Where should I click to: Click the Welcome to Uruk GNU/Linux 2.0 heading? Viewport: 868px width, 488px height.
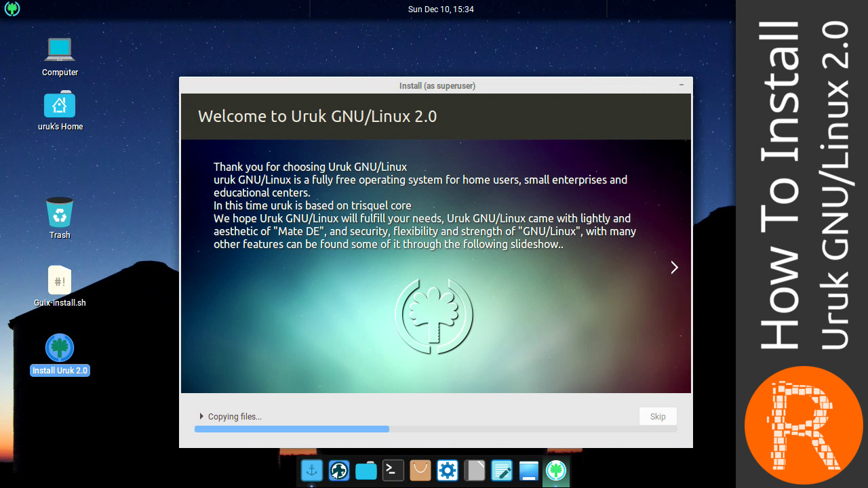click(317, 116)
